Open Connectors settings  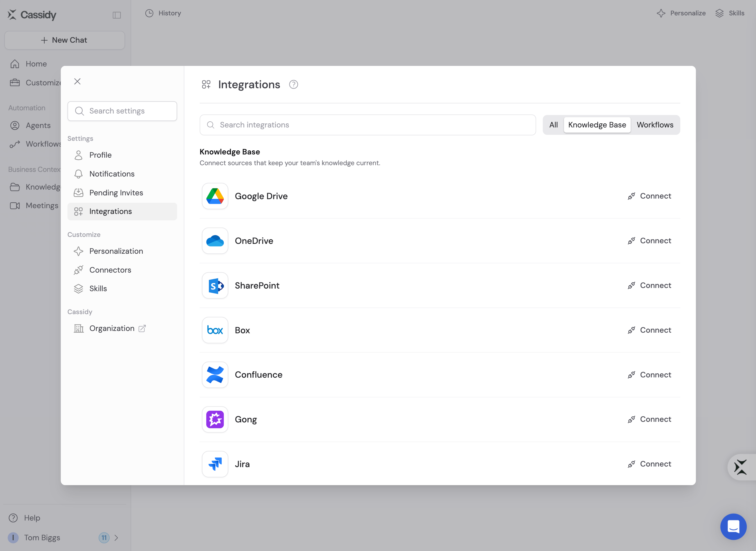click(x=122, y=270)
